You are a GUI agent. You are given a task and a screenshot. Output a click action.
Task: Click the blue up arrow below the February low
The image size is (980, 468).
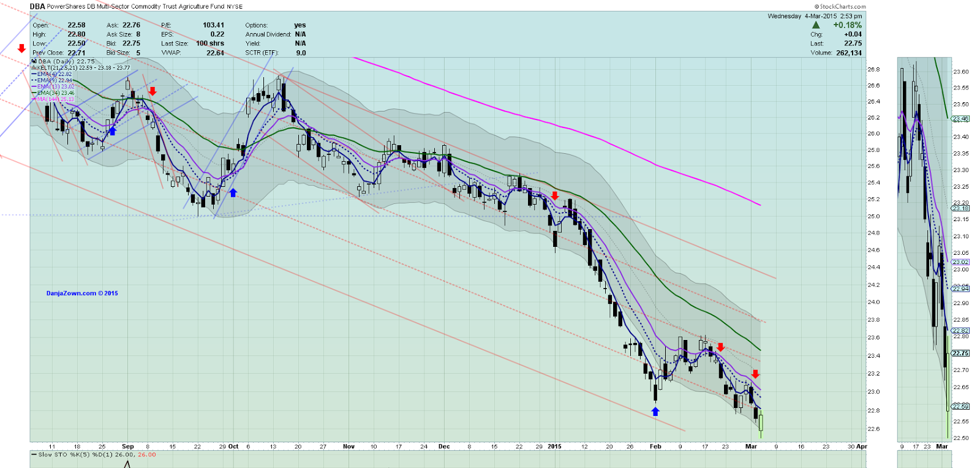pyautogui.click(x=655, y=411)
